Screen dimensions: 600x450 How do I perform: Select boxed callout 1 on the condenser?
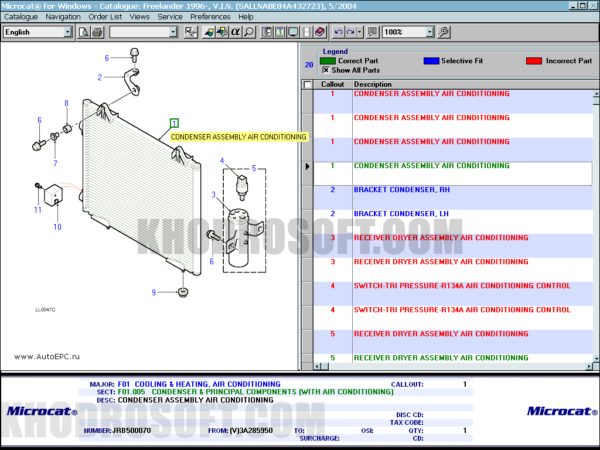click(x=174, y=123)
